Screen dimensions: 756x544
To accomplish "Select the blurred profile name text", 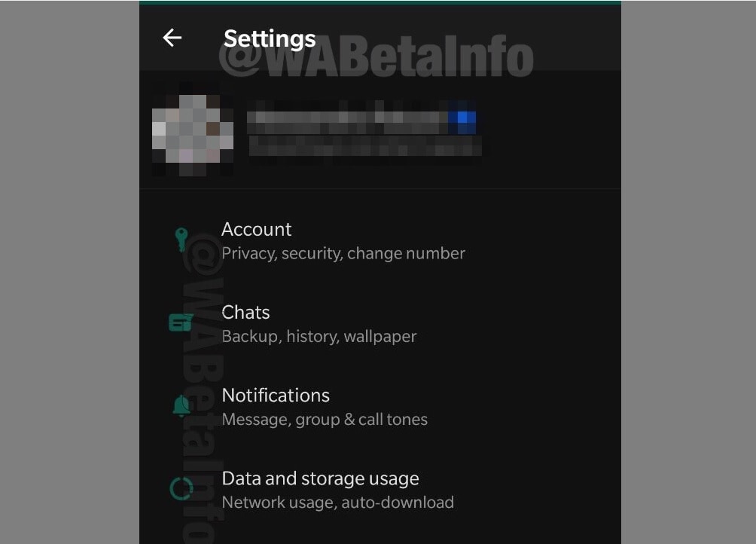I will coord(347,118).
